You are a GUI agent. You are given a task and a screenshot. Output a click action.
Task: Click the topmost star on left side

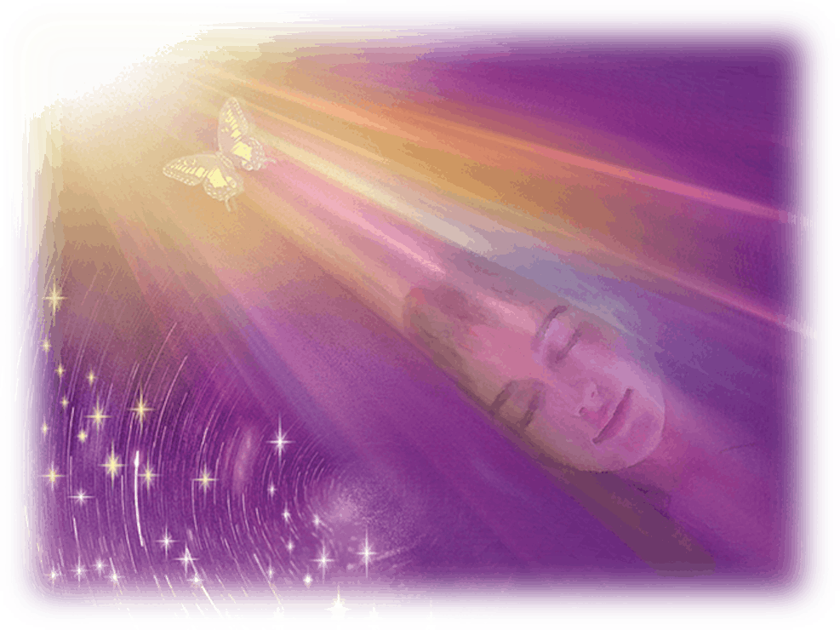click(55, 297)
